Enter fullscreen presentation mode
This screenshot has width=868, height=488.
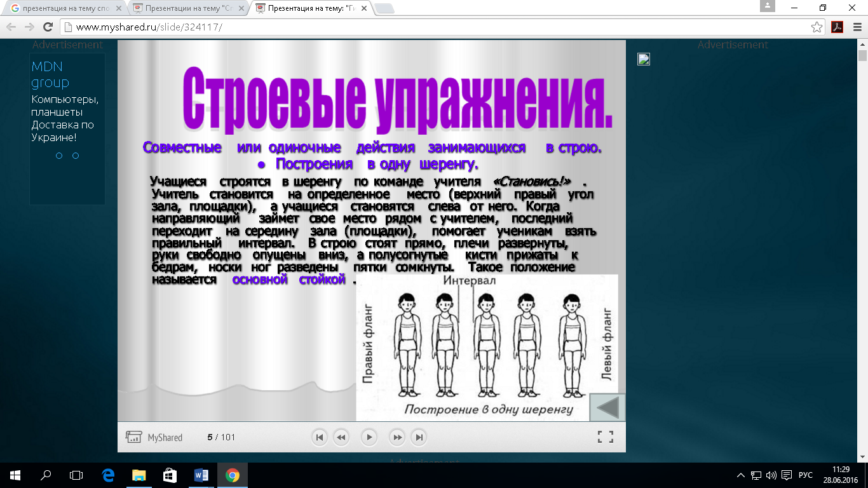pos(606,437)
